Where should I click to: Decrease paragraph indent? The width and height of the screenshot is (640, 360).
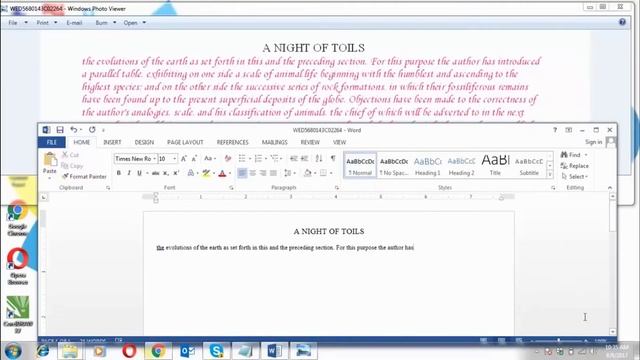coord(293,158)
